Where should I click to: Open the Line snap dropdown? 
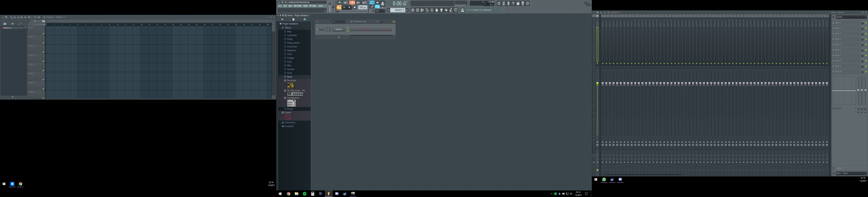click(x=380, y=11)
